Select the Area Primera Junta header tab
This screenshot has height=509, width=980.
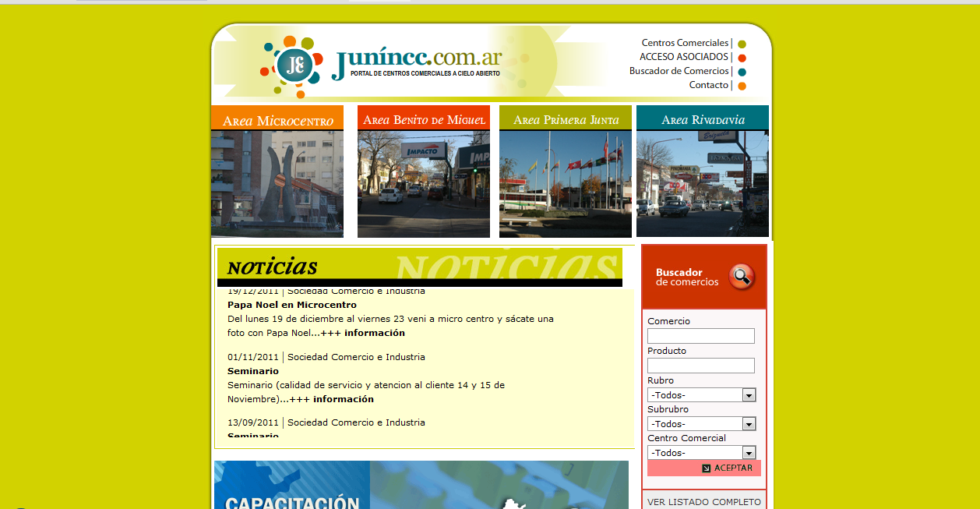(566, 118)
